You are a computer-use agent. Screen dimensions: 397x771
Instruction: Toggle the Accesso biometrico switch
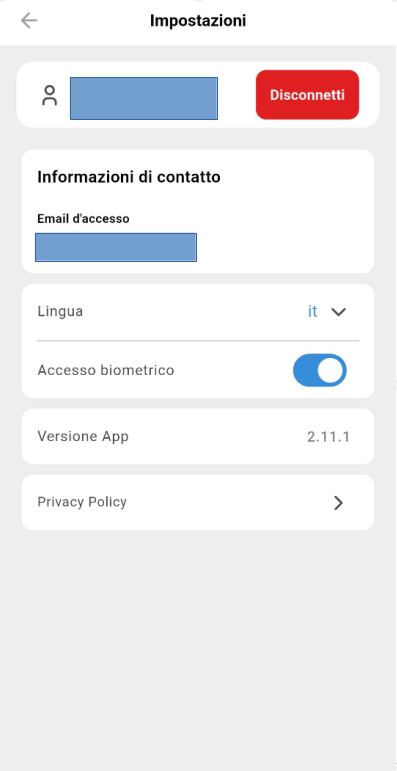click(320, 370)
